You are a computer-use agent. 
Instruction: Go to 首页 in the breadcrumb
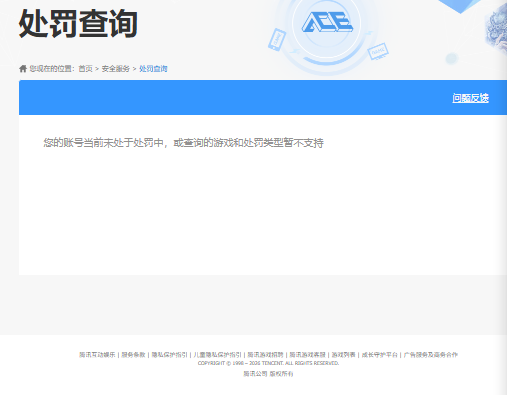click(x=85, y=69)
